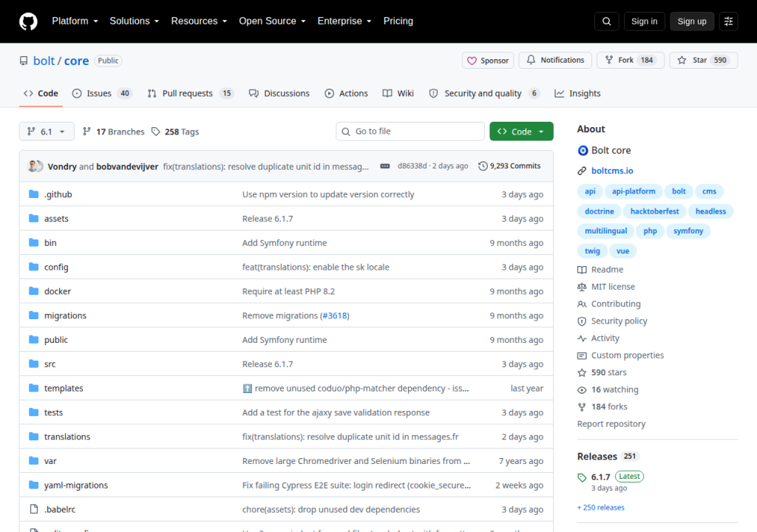Open the Actions tab
757x532 pixels.
click(346, 93)
